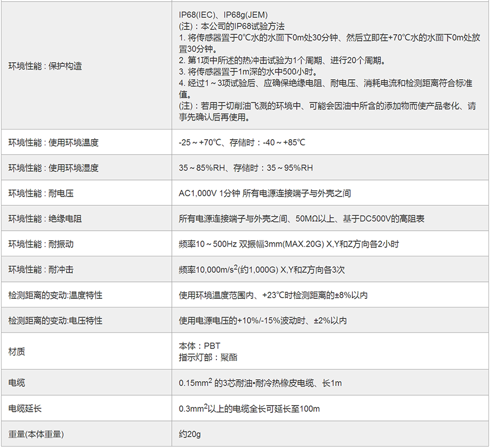Click the 检测距离的变动:温度特性 label
Viewport: 490px width, 448px height.
click(55, 295)
